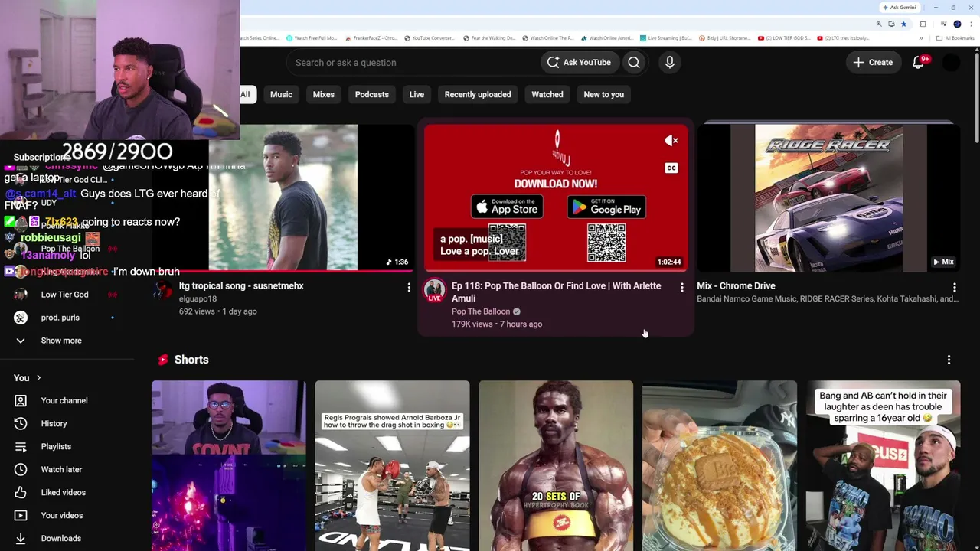Select the Podcasts filter chip
980x551 pixels.
[x=372, y=95]
